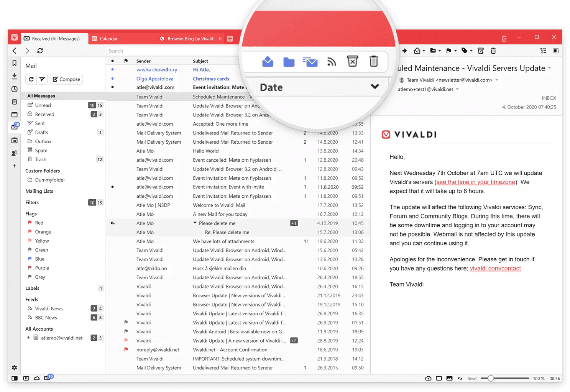The height and width of the screenshot is (392, 570).
Task: Open the vivaldi.com/contact link
Action: [495, 268]
